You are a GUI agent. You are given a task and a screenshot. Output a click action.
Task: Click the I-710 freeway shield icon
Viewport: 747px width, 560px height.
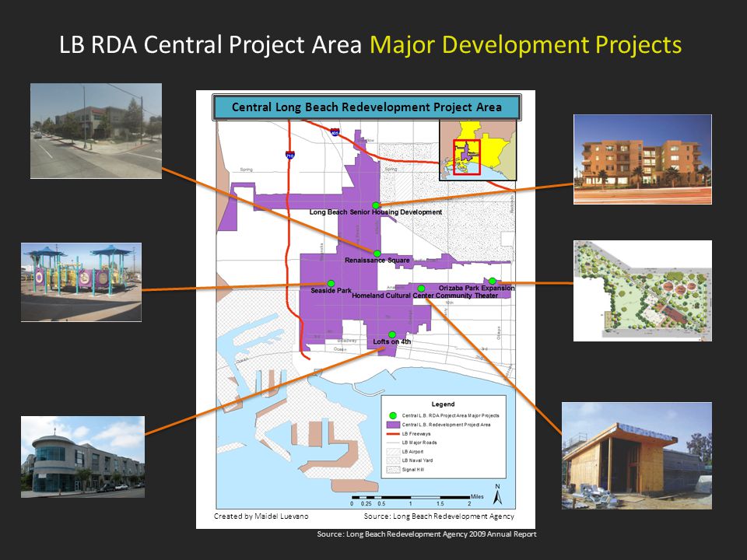point(290,155)
